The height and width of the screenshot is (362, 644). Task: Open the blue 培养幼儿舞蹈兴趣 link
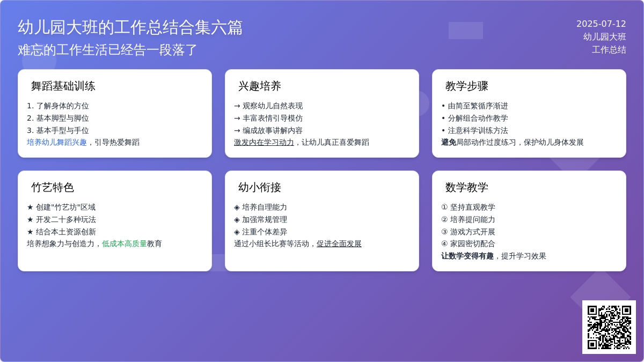coord(57,143)
